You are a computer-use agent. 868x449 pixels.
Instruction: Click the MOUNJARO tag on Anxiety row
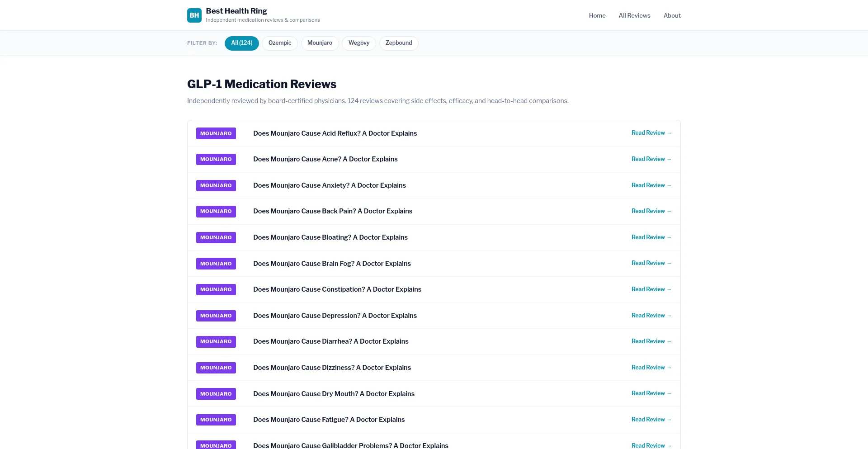point(216,185)
